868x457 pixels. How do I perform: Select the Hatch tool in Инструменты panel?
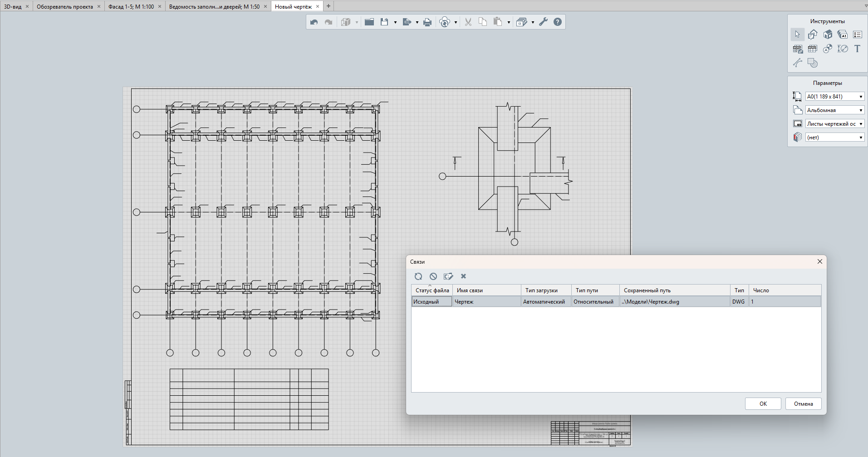click(x=813, y=63)
